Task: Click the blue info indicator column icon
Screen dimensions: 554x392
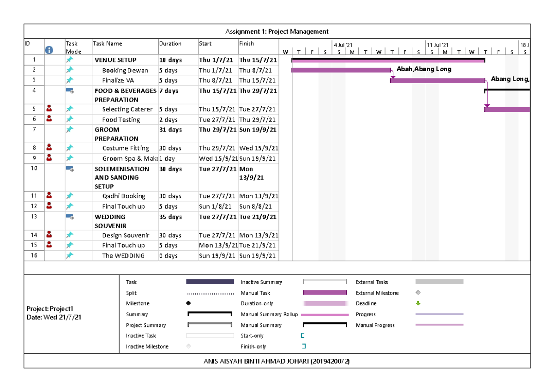Action: tap(49, 50)
